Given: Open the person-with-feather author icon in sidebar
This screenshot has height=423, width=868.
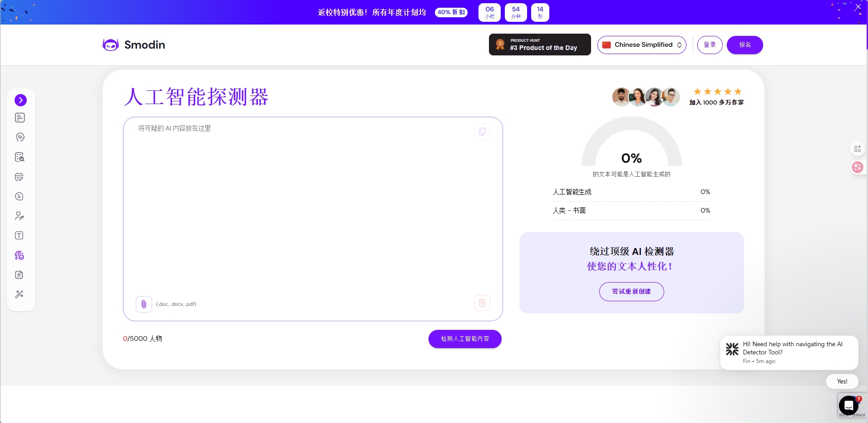Looking at the screenshot, I should point(19,216).
